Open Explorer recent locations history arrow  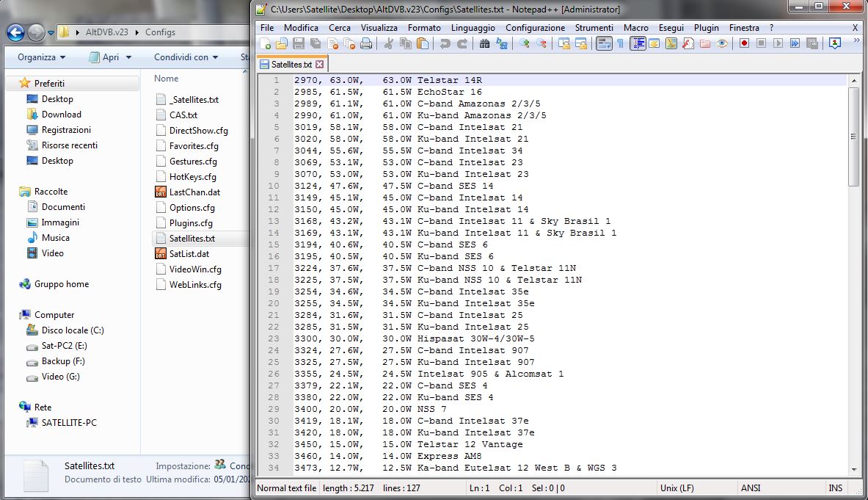point(51,32)
